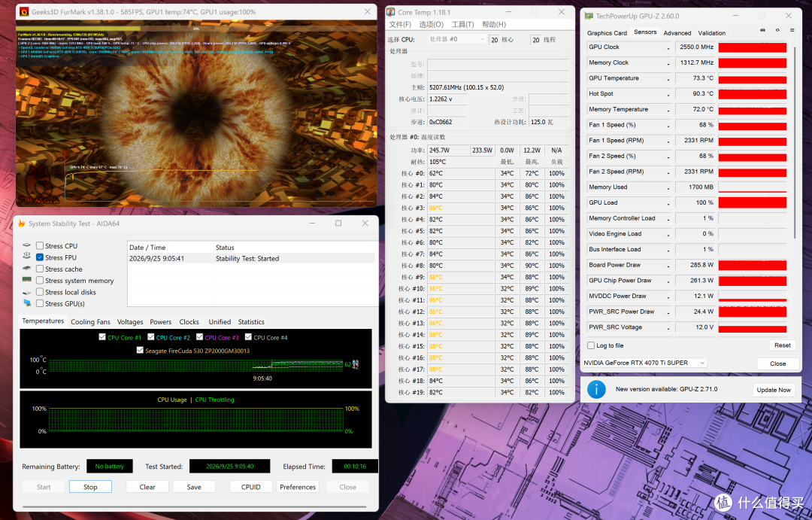Open the Fan 1 Speed (%) sensor dropdown

(x=668, y=126)
